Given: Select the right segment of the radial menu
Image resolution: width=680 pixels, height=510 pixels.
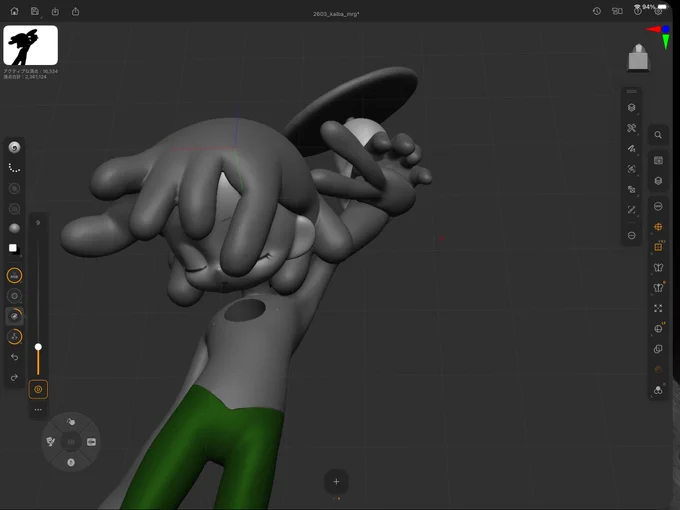Looking at the screenshot, I should 91,442.
